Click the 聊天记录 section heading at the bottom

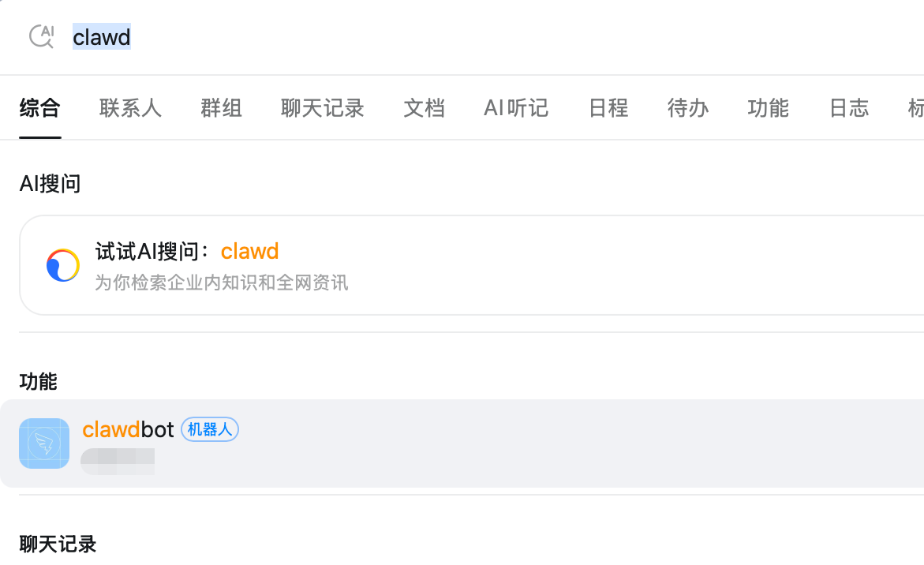[x=58, y=544]
